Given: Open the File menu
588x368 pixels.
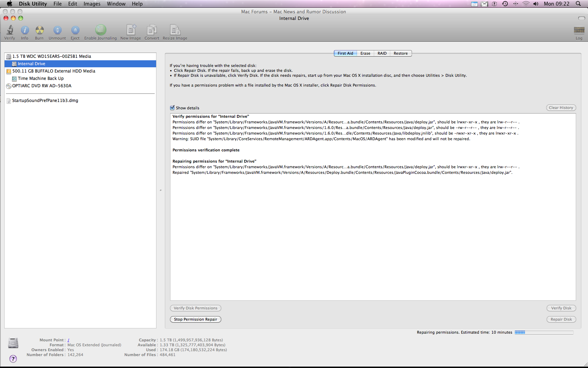Looking at the screenshot, I should click(57, 4).
